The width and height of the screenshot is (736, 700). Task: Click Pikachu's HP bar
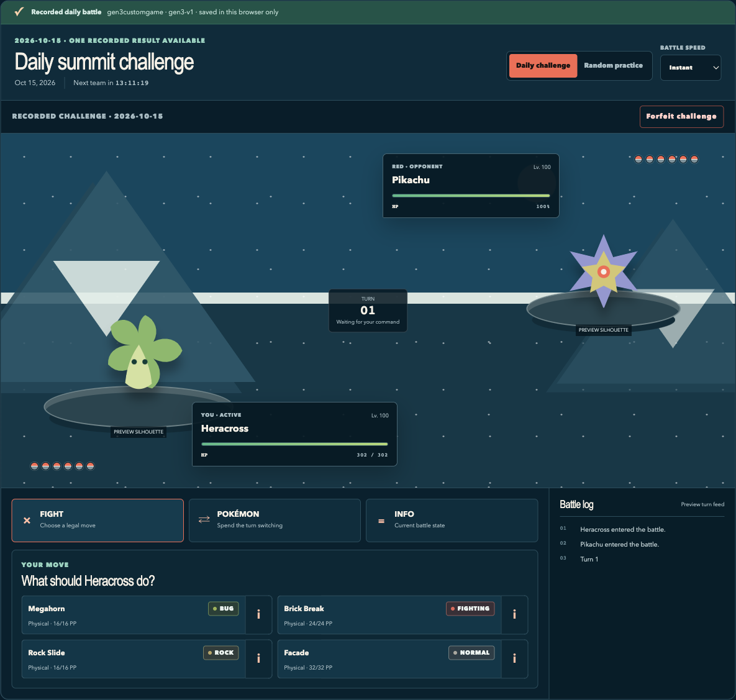[471, 196]
